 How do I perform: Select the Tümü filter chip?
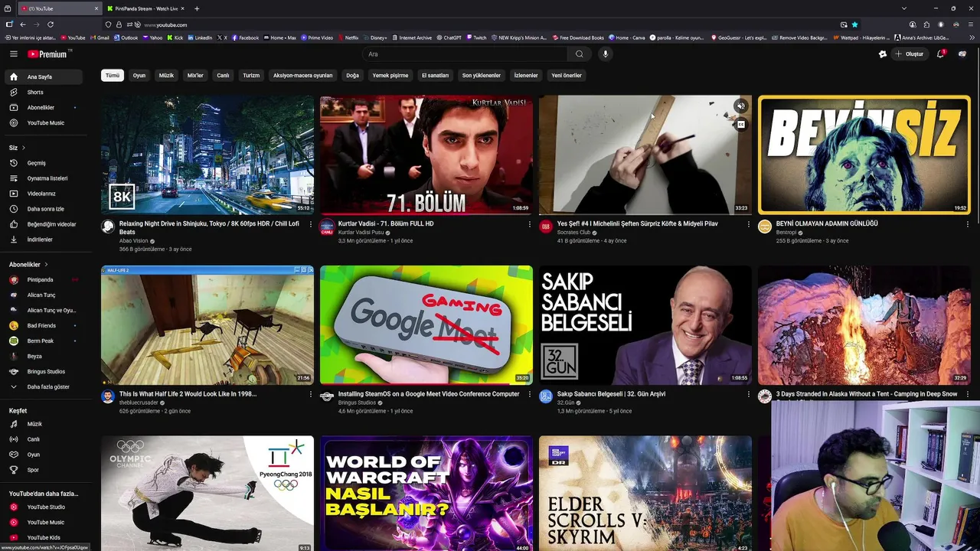click(x=113, y=76)
